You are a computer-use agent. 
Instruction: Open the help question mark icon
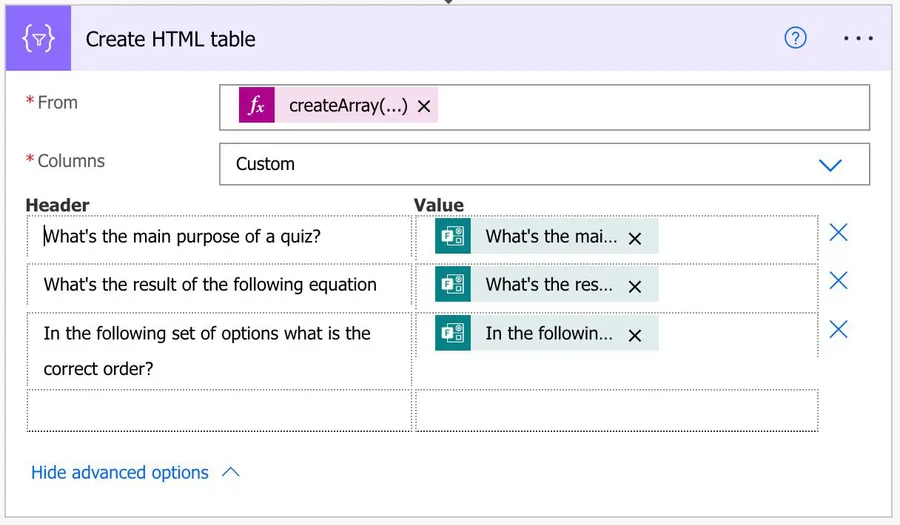(795, 38)
